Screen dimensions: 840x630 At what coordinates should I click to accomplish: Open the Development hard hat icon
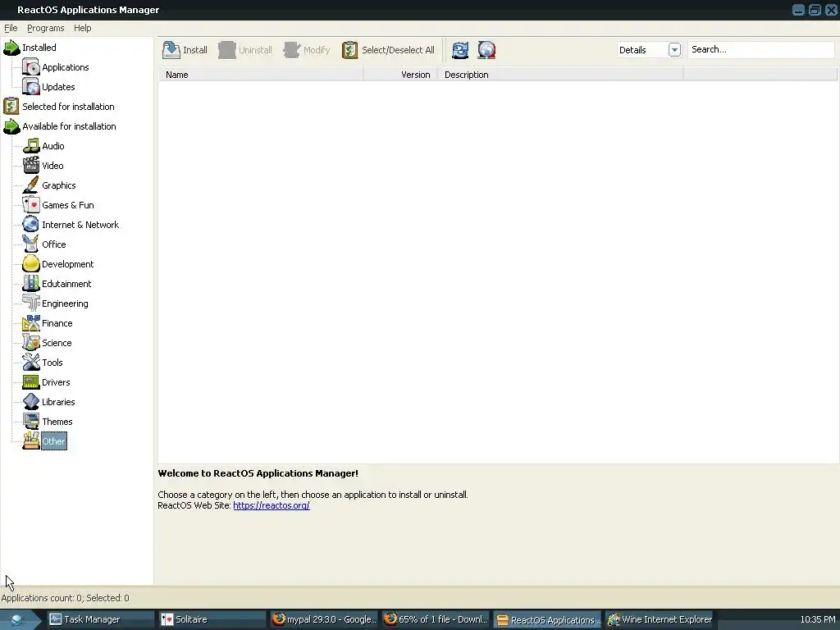pos(31,264)
